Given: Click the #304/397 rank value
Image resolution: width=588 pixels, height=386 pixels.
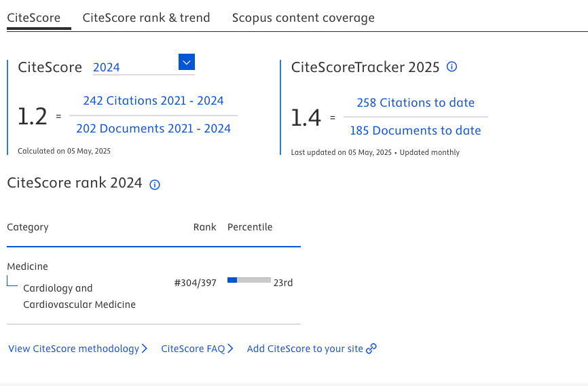Looking at the screenshot, I should [196, 283].
